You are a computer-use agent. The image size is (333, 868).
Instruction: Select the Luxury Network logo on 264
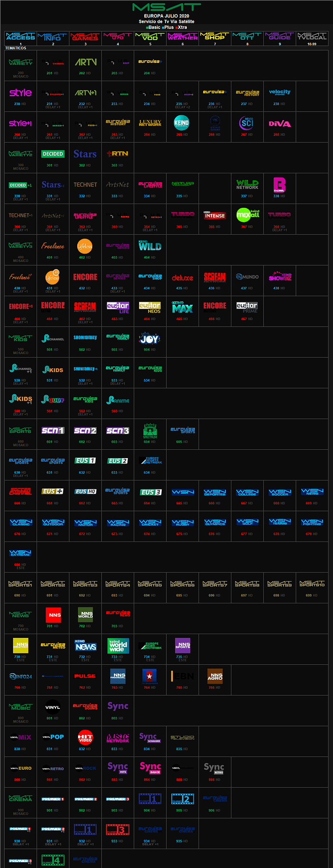pos(150,123)
